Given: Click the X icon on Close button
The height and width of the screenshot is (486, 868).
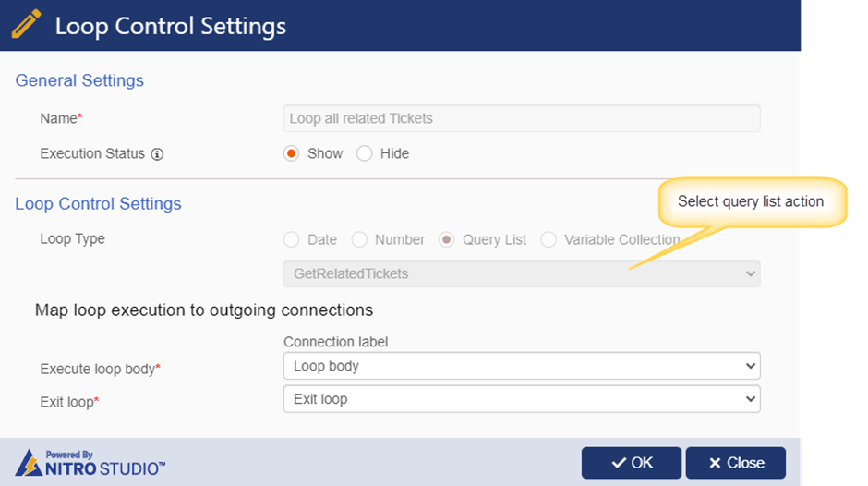Looking at the screenshot, I should (715, 463).
